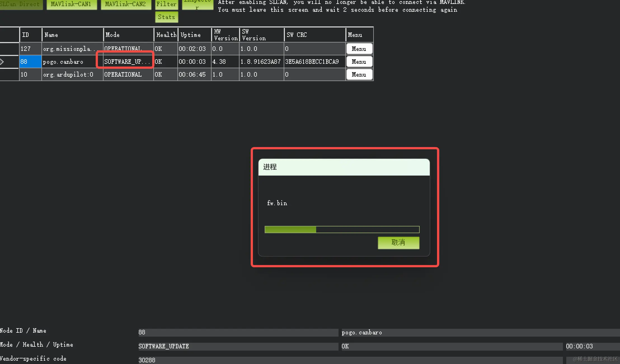Open the Filter view
The image size is (620, 364).
click(x=166, y=4)
